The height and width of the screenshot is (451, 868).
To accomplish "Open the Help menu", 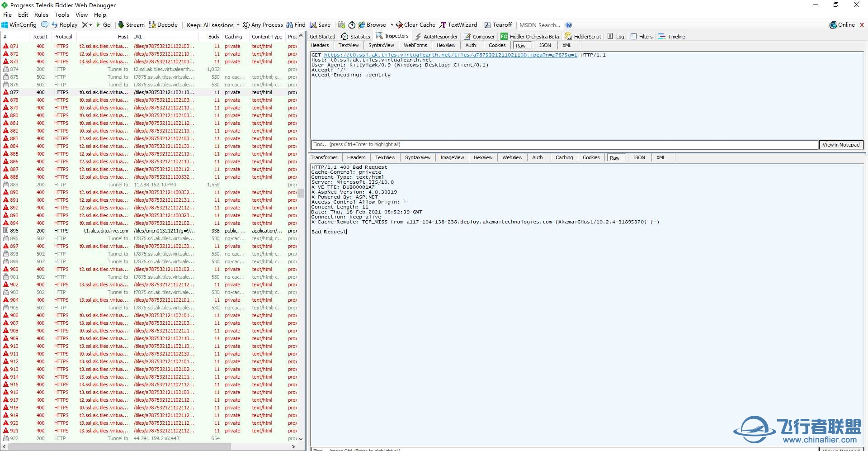I will pyautogui.click(x=100, y=14).
